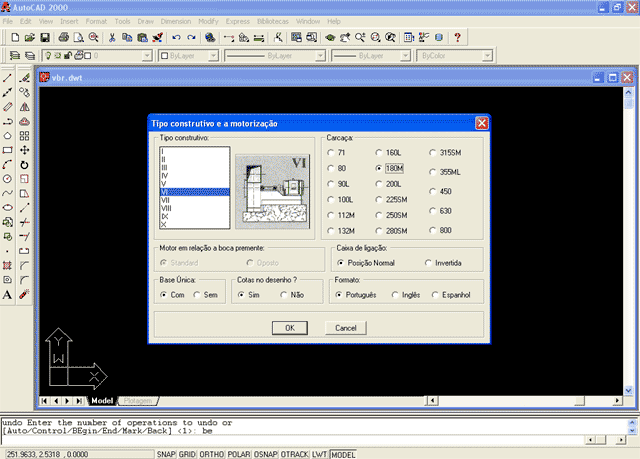Click the Cancel button in dialog
640x459 pixels.
(345, 328)
